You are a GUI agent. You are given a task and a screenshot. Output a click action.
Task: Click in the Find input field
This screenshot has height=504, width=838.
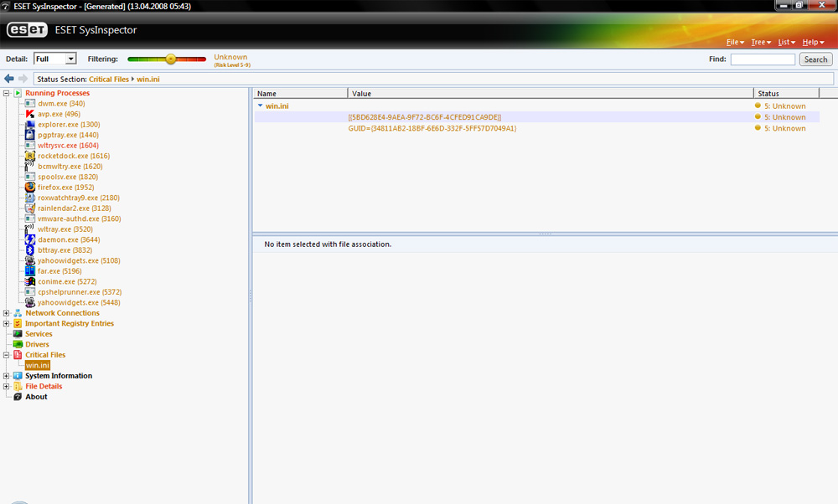pos(763,59)
